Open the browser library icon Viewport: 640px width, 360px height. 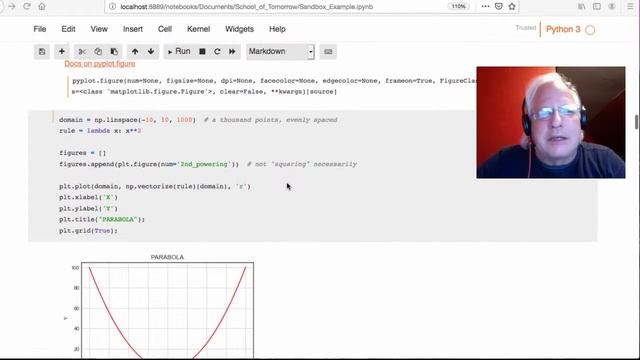tap(582, 7)
